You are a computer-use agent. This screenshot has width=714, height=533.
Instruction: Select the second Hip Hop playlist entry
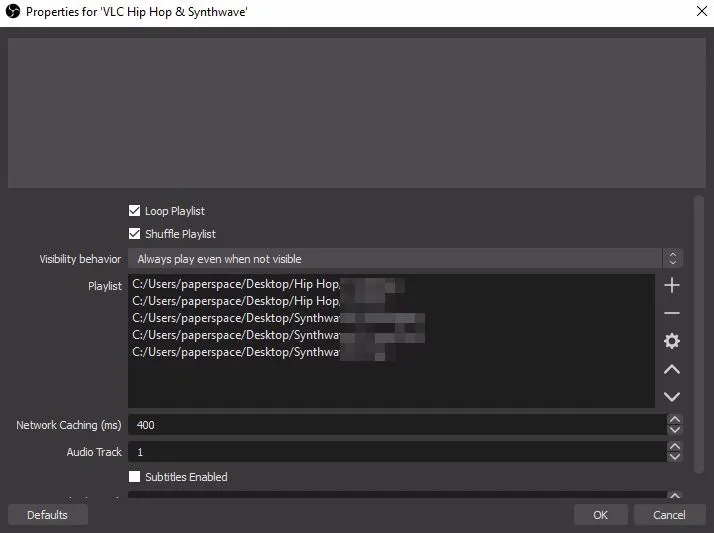(x=392, y=301)
